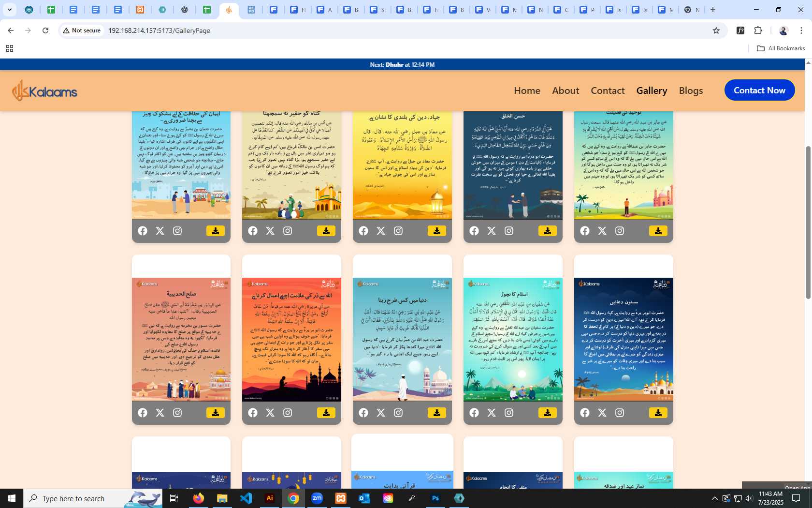Share the مسنون دعائیں card on X
Image resolution: width=812 pixels, height=508 pixels.
[x=602, y=413]
